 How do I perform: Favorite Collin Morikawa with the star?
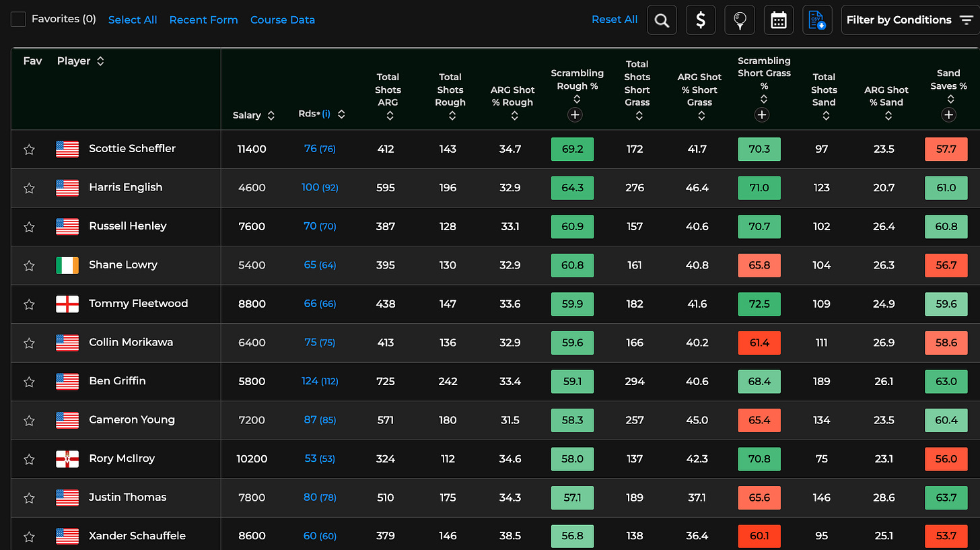click(x=29, y=343)
